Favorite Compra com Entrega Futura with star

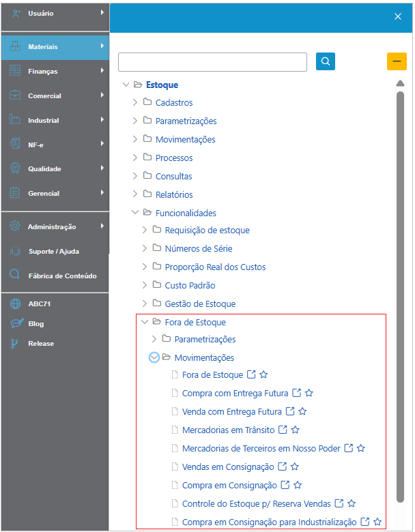(309, 394)
